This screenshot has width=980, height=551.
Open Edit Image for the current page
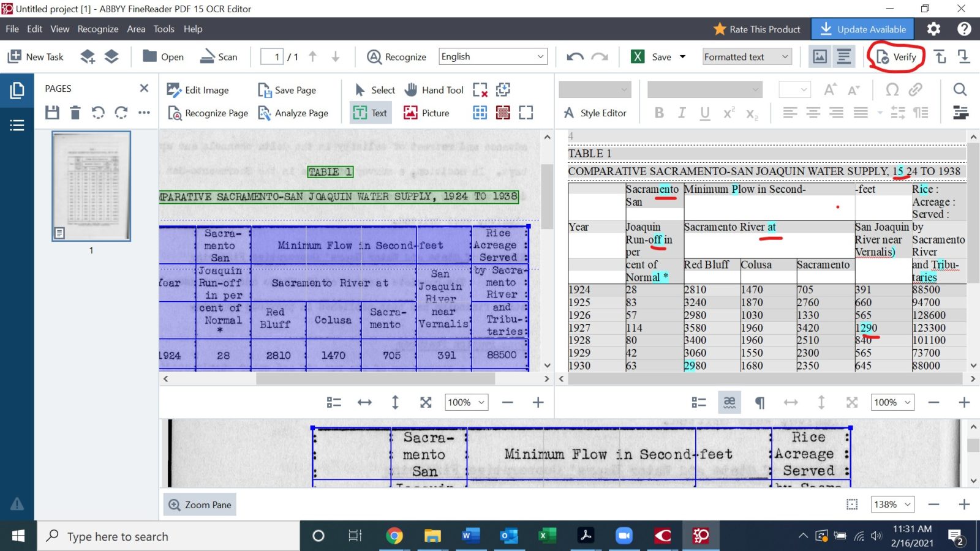click(198, 90)
